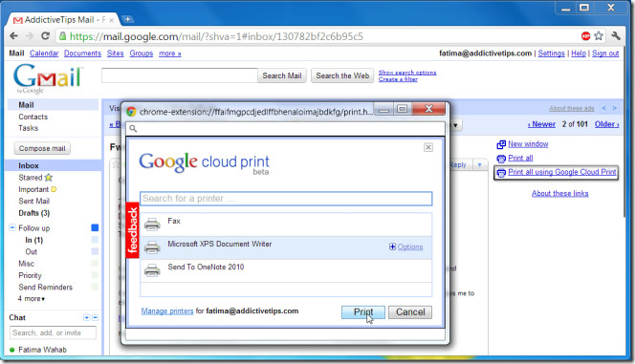Open a new tab with plus button

pos(127,19)
